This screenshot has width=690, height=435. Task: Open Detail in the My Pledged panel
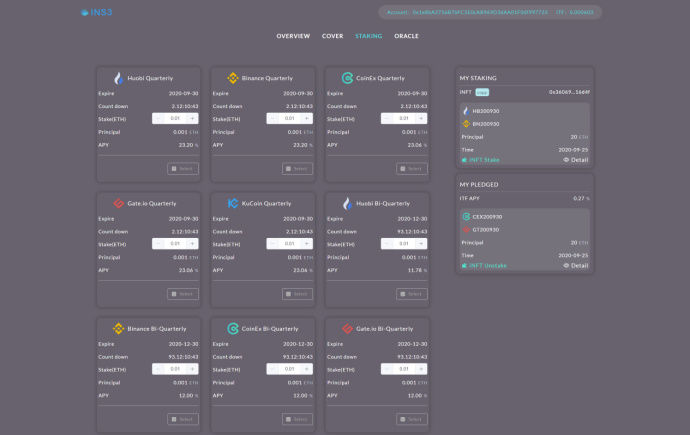pyautogui.click(x=576, y=266)
